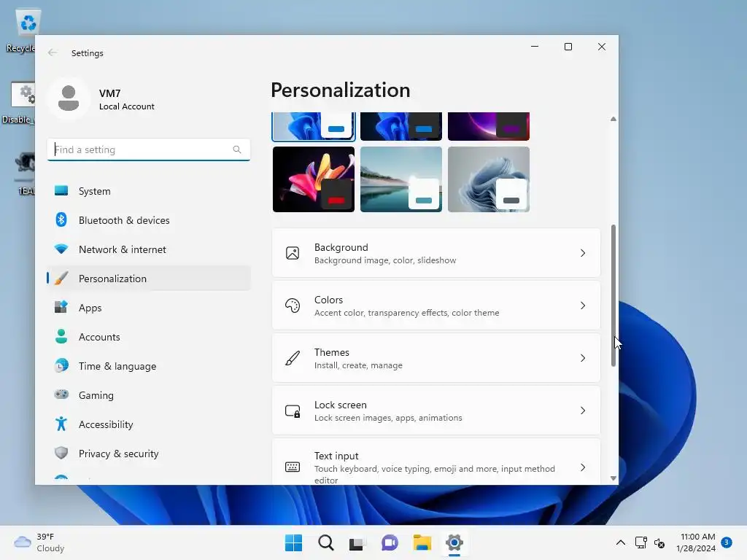
Task: Click the Gaming controller icon
Action: pyautogui.click(x=61, y=394)
